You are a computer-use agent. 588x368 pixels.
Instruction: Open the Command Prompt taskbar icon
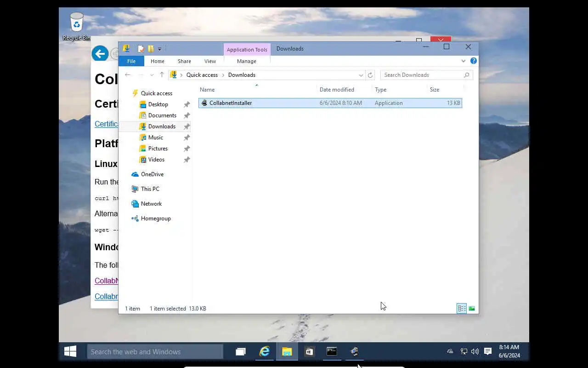(332, 352)
